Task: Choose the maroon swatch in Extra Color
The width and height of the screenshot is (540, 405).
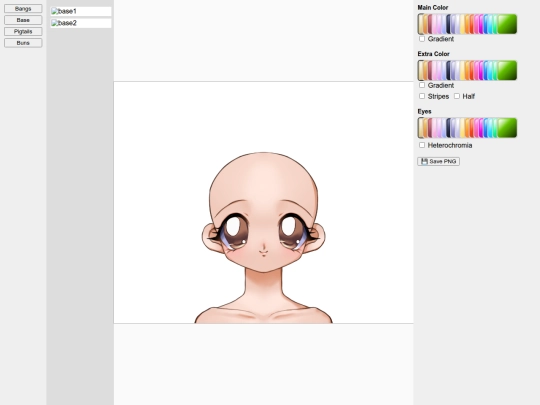Action: coord(430,70)
